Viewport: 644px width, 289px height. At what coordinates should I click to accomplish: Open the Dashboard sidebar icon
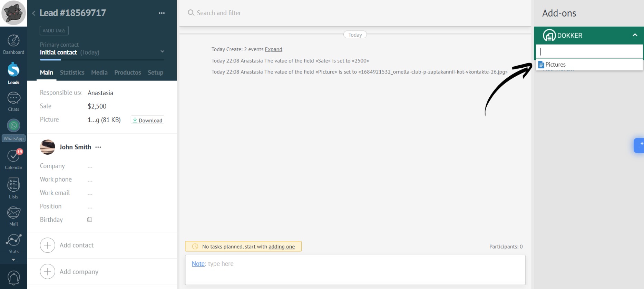pos(13,45)
